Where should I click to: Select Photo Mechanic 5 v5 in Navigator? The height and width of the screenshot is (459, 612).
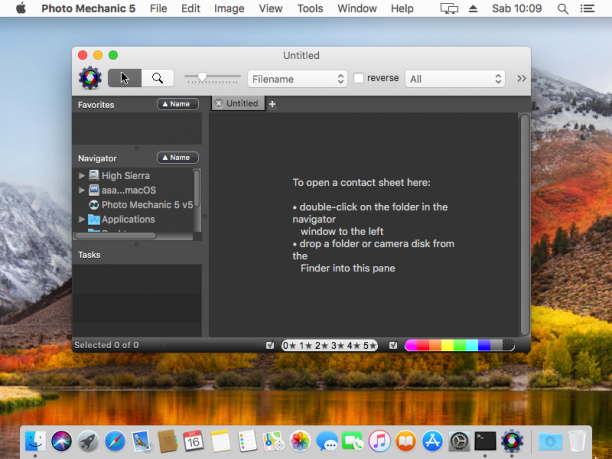(147, 205)
